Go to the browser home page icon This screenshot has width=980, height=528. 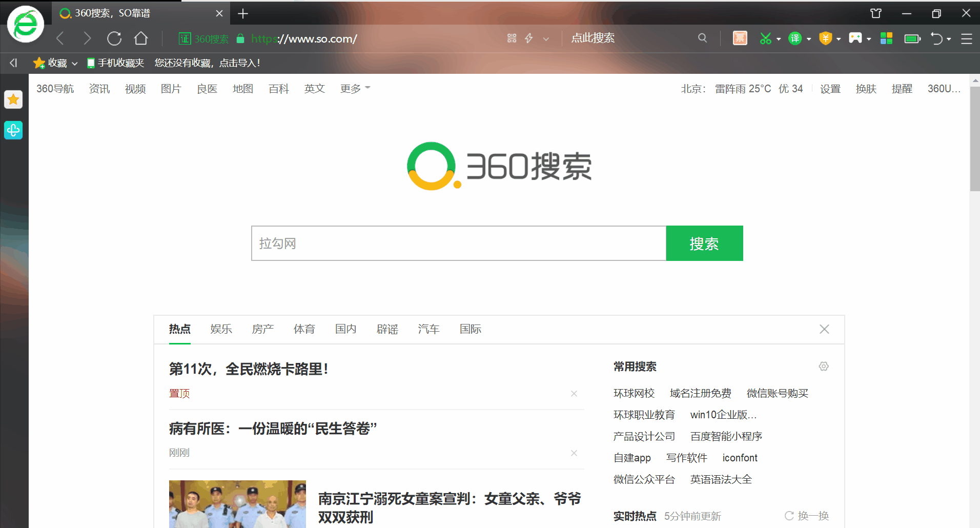coord(141,38)
